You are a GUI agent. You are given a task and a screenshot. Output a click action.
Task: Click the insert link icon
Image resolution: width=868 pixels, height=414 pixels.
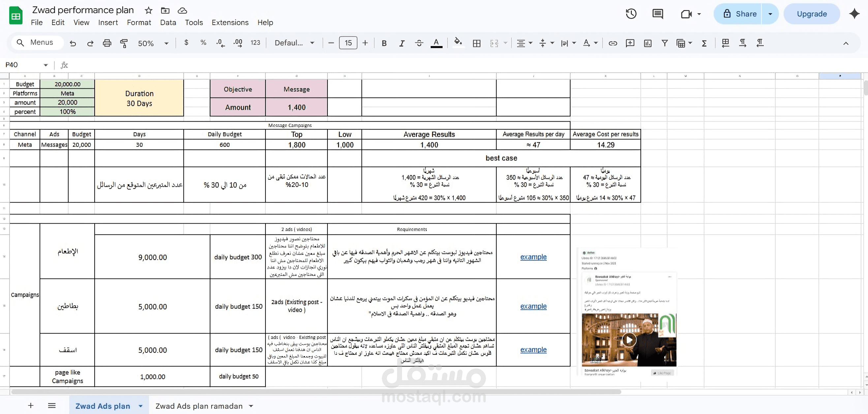coord(613,43)
